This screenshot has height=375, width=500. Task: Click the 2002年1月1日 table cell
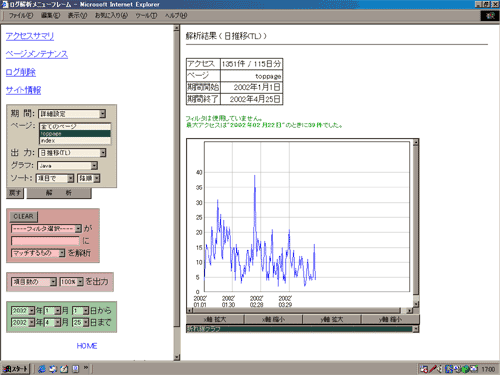251,87
